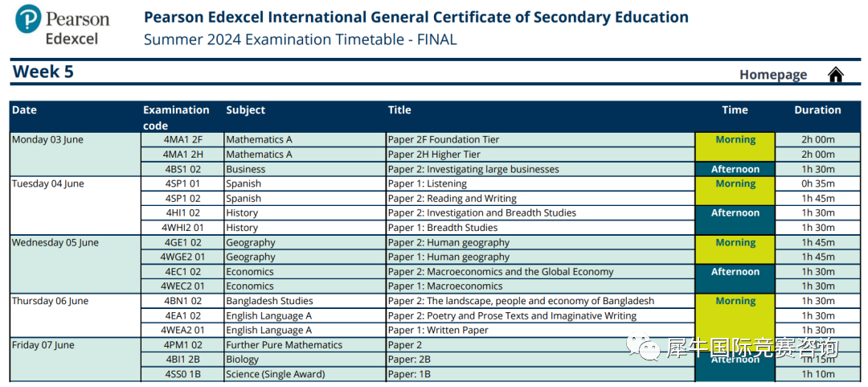Open the Homepage link
This screenshot has height=387, width=868.
(773, 75)
